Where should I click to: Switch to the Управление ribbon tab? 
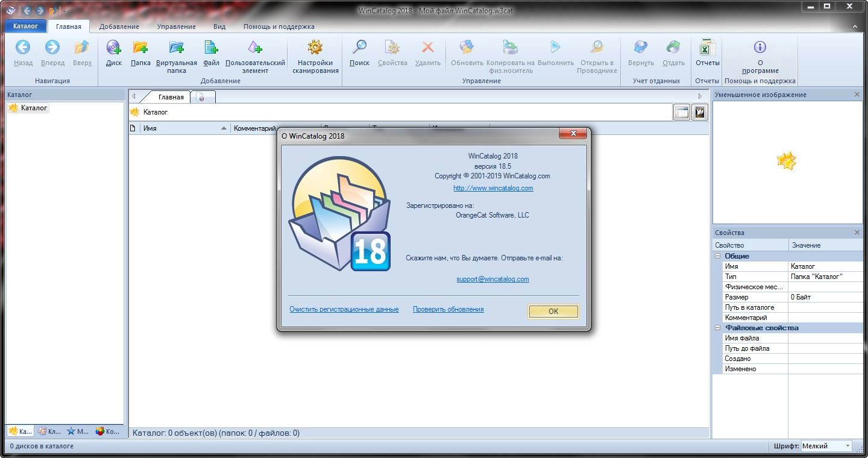click(176, 27)
